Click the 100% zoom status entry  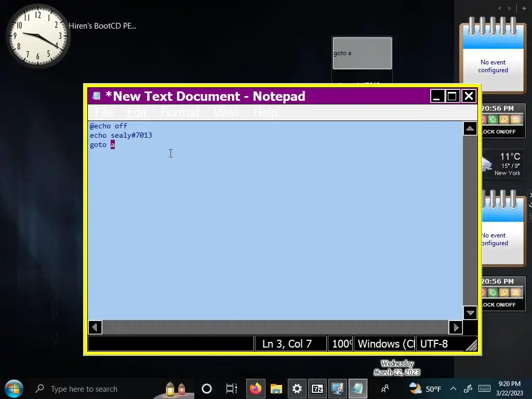[341, 344]
